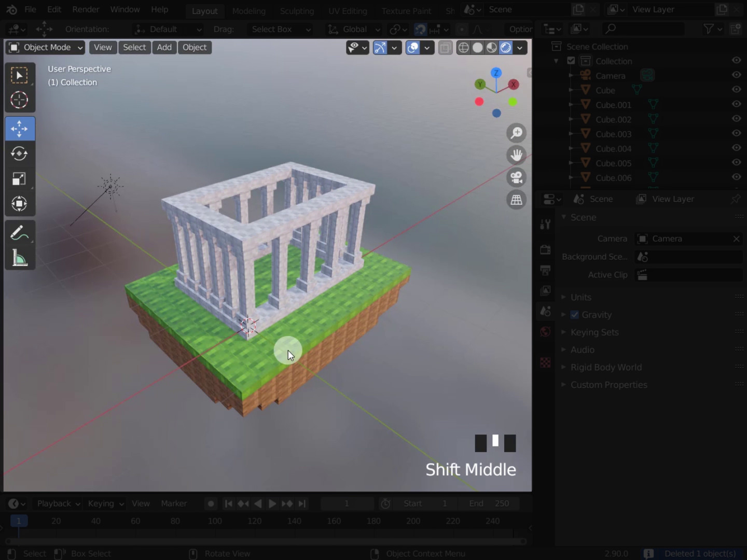Select the Rotate tool in the toolbar
Screen dimensions: 747x560
click(x=19, y=153)
